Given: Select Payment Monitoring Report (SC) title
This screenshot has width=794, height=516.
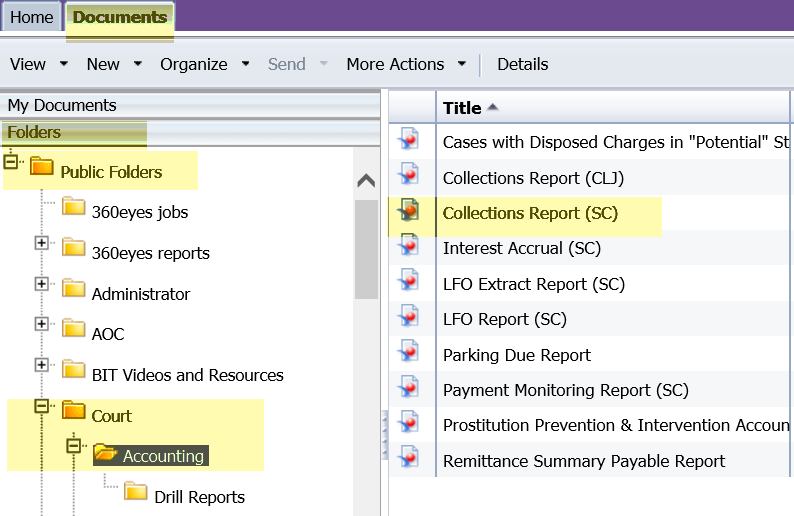Looking at the screenshot, I should tap(566, 390).
